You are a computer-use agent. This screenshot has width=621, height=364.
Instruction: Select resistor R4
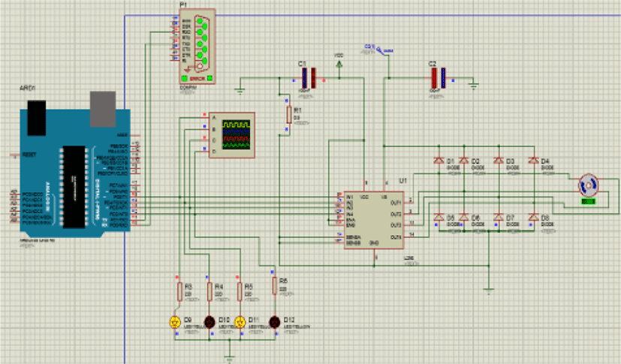pyautogui.click(x=210, y=292)
